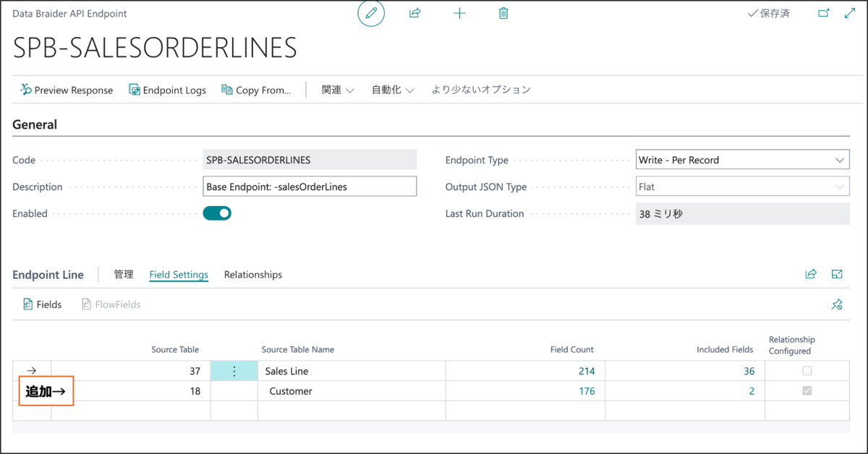Click the Sales Line table name cell
The image size is (868, 454).
[352, 371]
